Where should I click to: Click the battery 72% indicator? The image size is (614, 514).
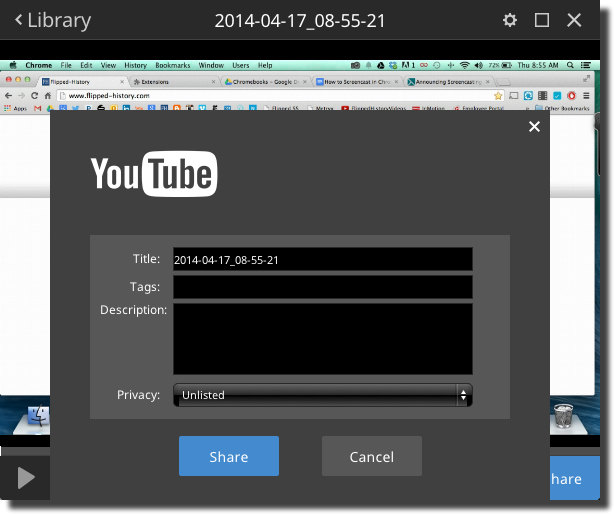point(500,65)
